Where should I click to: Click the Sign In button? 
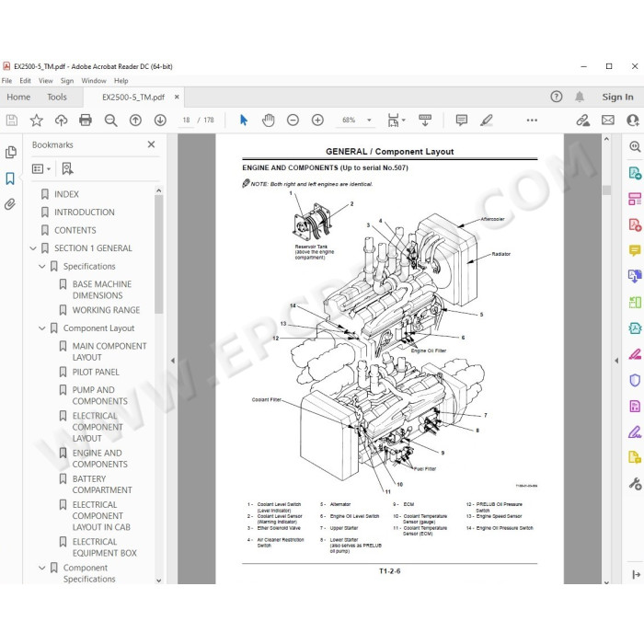tap(617, 97)
